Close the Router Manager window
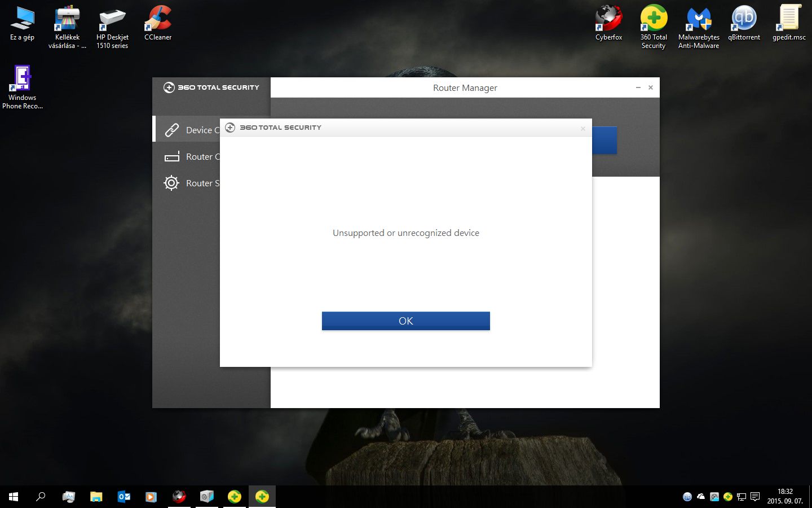Image resolution: width=812 pixels, height=508 pixels. (651, 87)
